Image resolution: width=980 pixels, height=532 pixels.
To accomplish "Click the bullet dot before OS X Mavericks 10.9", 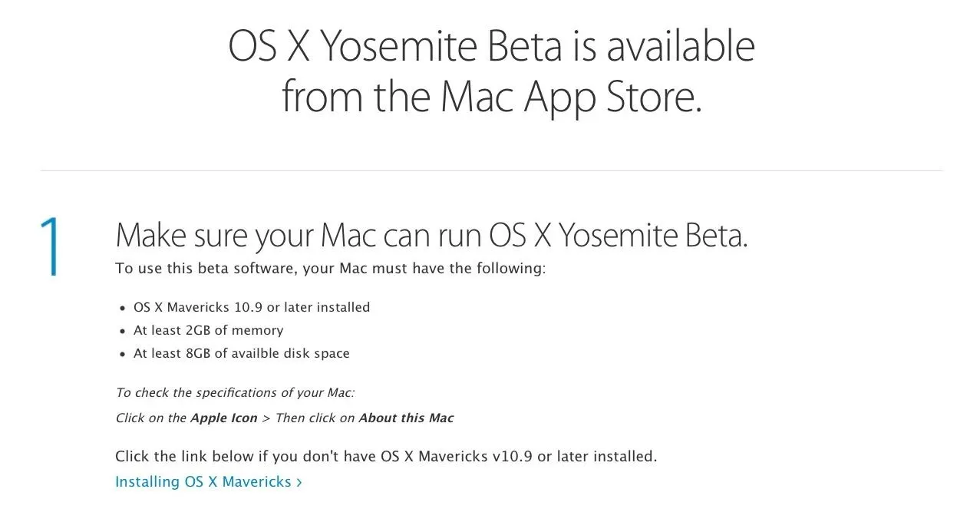I will (123, 308).
